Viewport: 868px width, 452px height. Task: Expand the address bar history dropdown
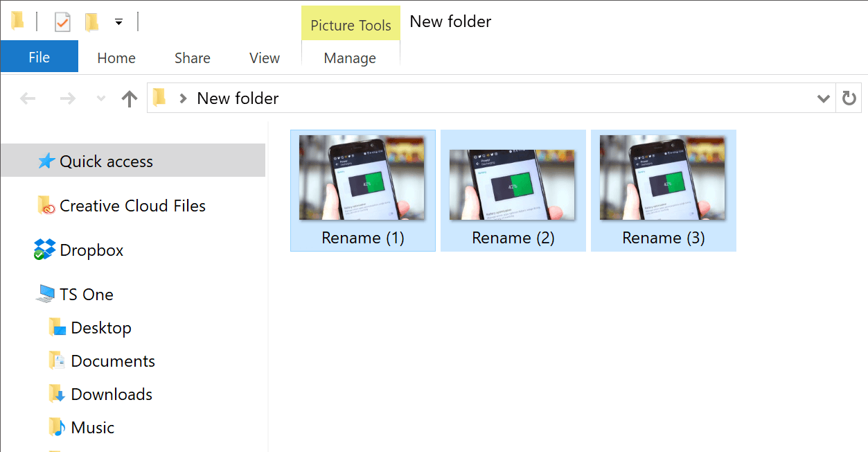pyautogui.click(x=824, y=98)
